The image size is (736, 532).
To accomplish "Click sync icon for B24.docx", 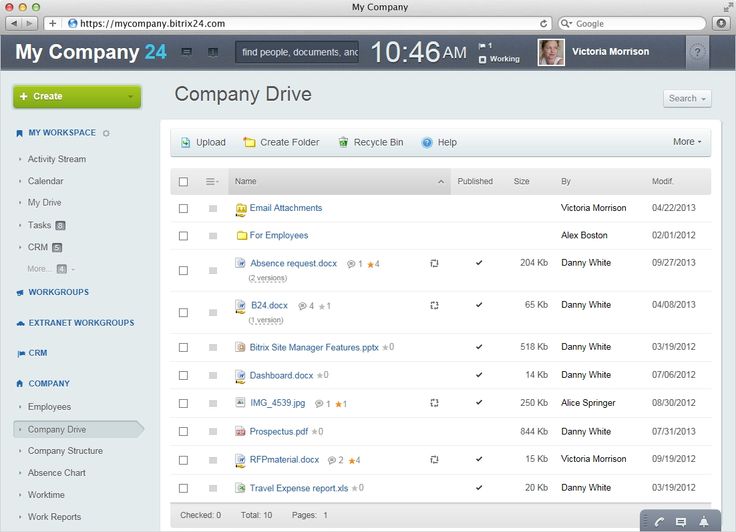I will coord(434,305).
